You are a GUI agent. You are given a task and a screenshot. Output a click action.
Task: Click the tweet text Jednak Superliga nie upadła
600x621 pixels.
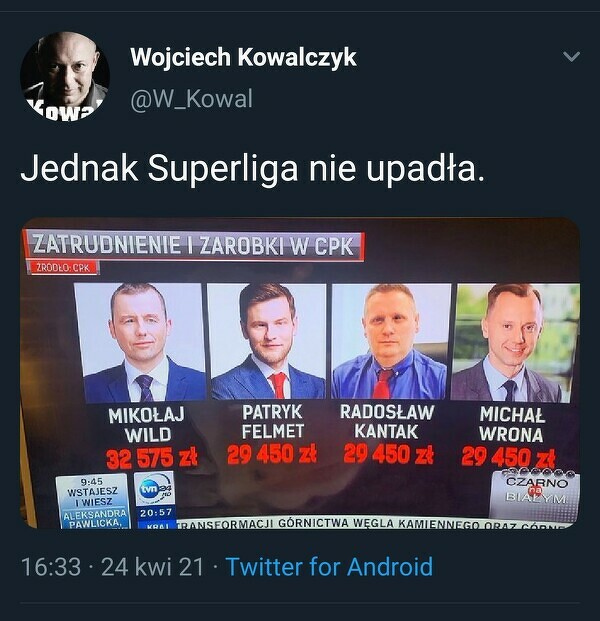[252, 170]
